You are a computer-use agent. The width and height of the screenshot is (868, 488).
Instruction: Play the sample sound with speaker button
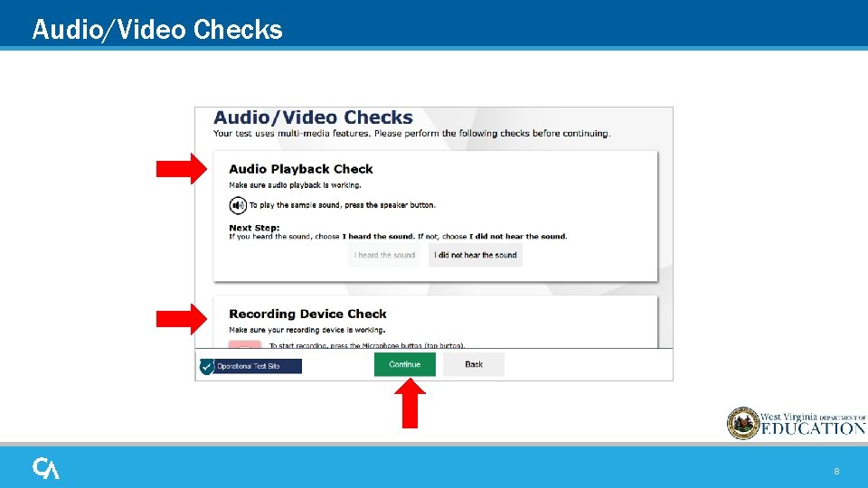(238, 205)
